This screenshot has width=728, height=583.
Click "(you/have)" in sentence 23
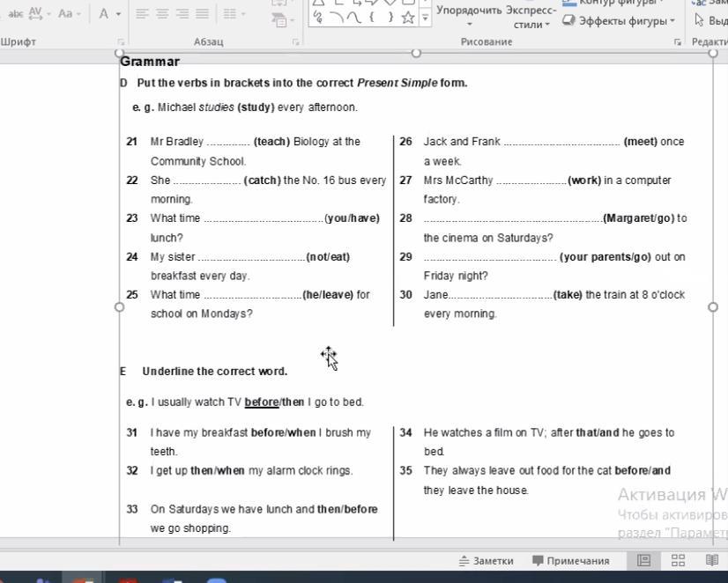(x=352, y=218)
